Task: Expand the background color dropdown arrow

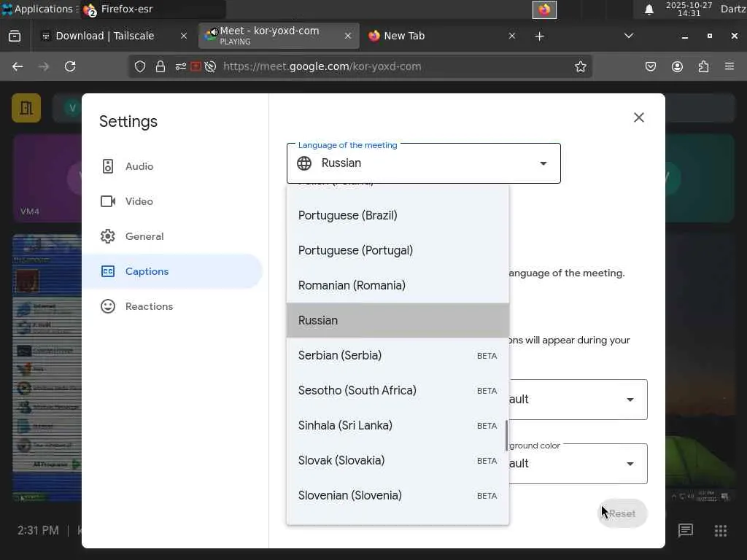Action: pyautogui.click(x=630, y=464)
